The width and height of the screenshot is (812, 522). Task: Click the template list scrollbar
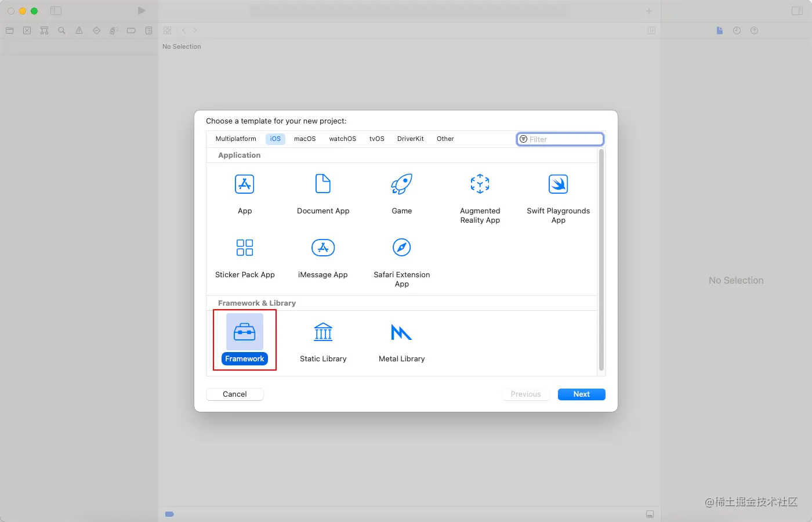pos(601,260)
